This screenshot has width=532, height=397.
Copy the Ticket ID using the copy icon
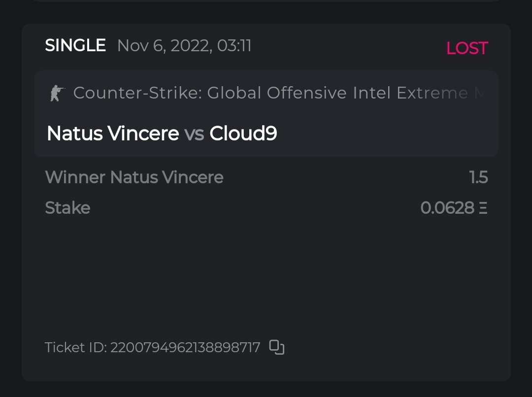[x=277, y=347]
